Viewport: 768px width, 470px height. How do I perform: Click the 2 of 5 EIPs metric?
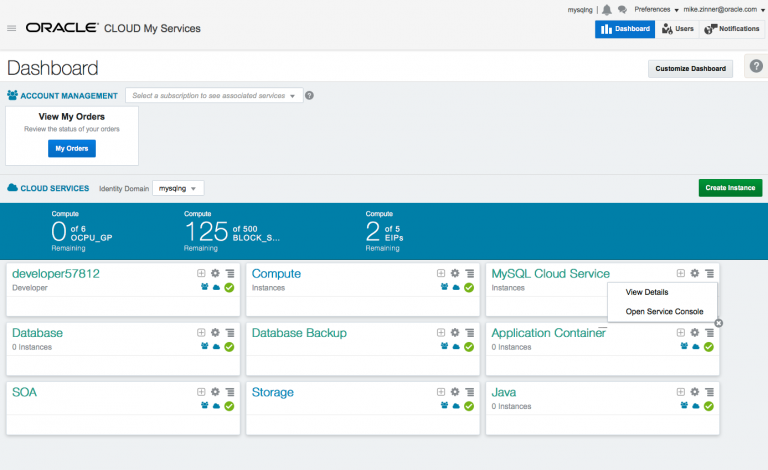pos(384,231)
